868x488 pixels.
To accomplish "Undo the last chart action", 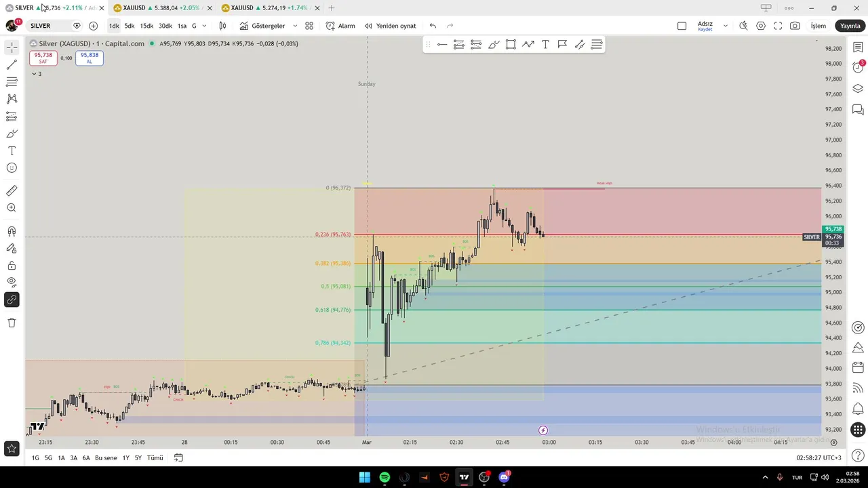I will 433,26.
